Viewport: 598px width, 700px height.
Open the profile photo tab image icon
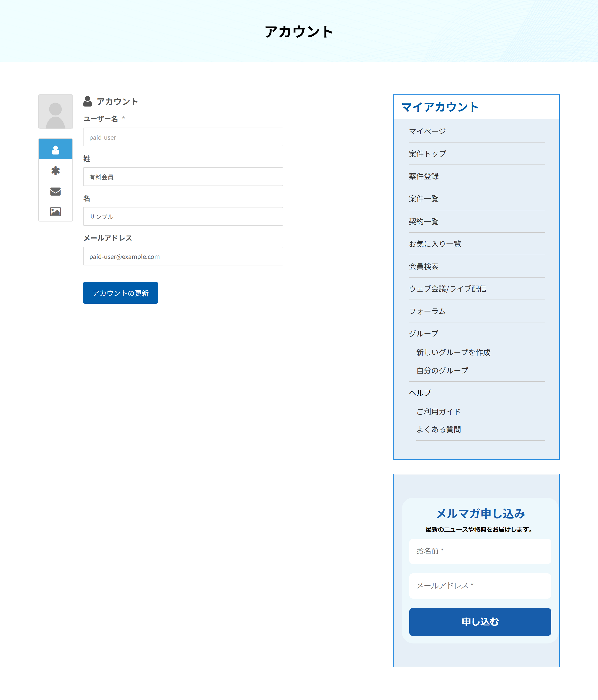tap(55, 212)
